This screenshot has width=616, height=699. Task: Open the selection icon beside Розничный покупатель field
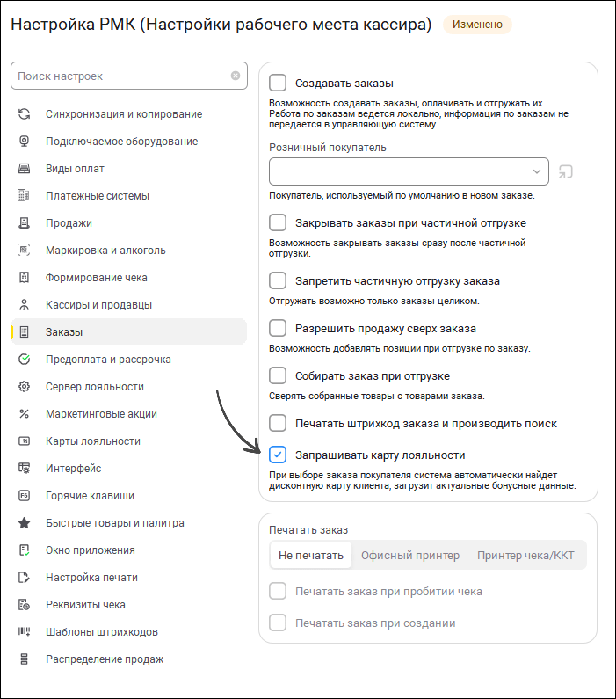tap(566, 171)
